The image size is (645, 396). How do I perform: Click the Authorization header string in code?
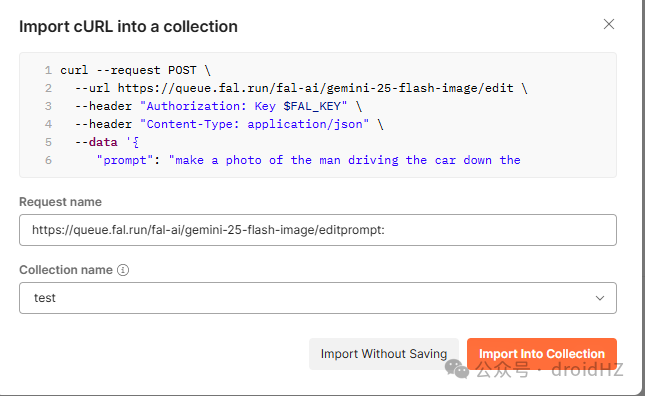click(x=244, y=106)
